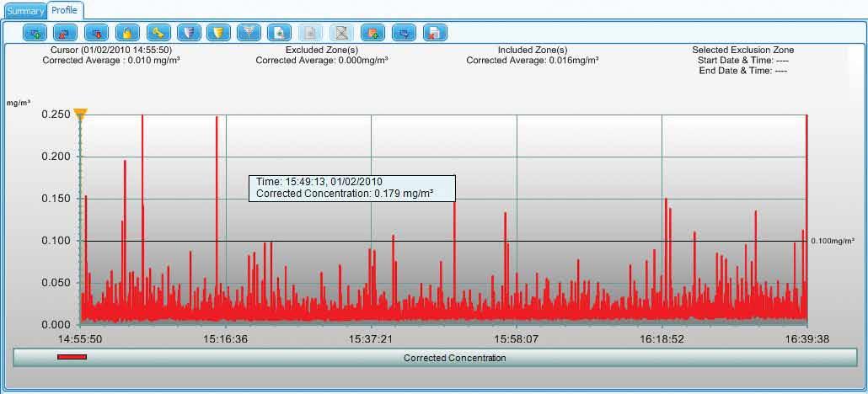868x394 pixels.
Task: Click the 15:58:07 x-axis time label
Action: pyautogui.click(x=517, y=339)
